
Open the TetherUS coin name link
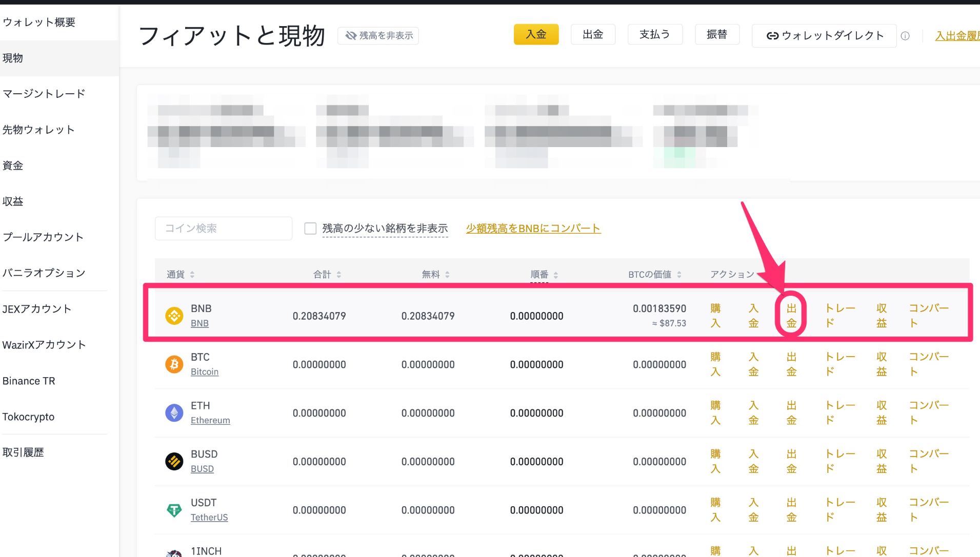(x=209, y=518)
